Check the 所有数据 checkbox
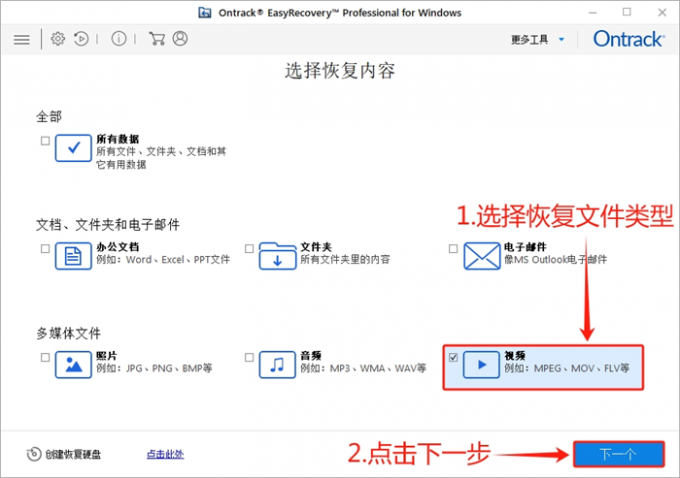 (45, 141)
